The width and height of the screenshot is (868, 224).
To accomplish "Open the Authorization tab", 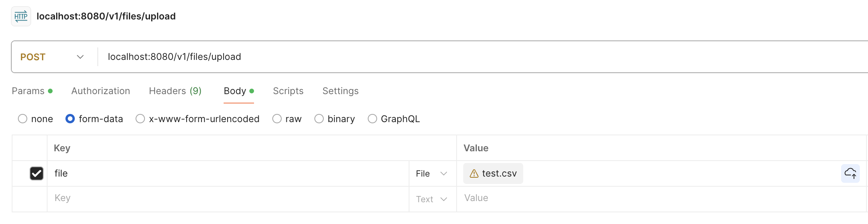I will [x=101, y=91].
